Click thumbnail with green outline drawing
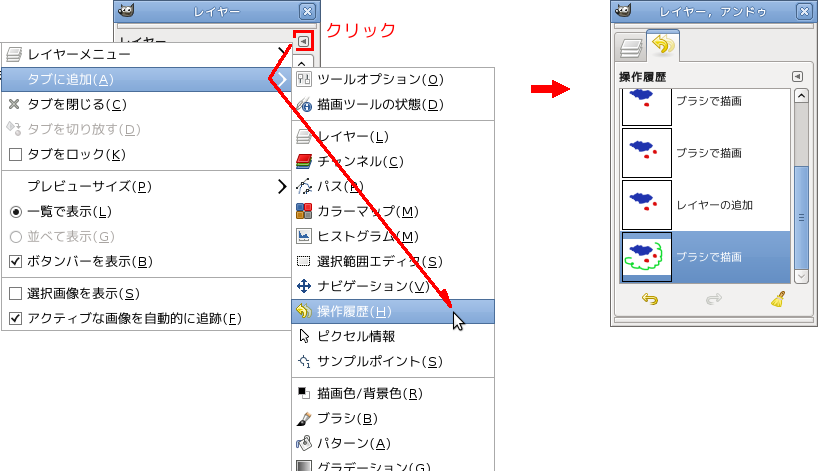This screenshot has width=818, height=471. [x=647, y=257]
